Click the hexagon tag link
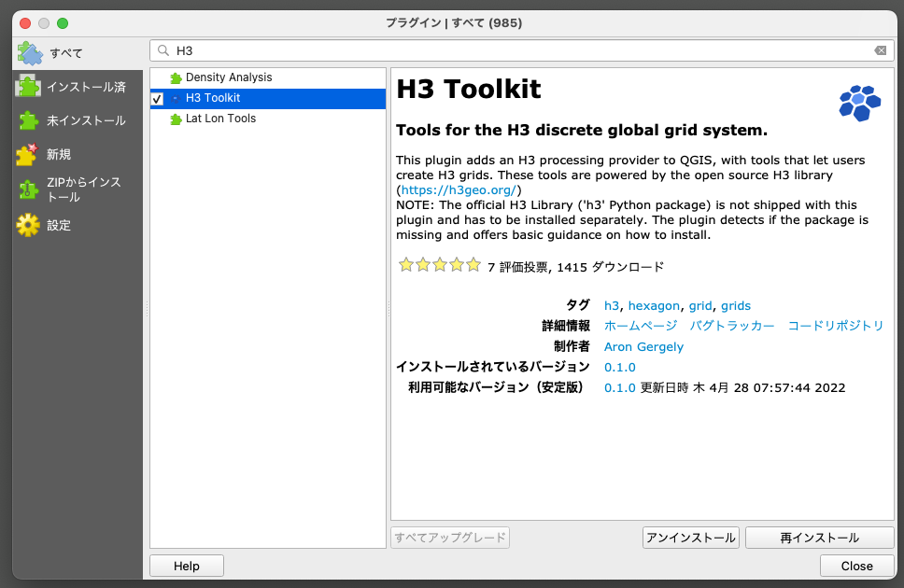 pos(654,305)
